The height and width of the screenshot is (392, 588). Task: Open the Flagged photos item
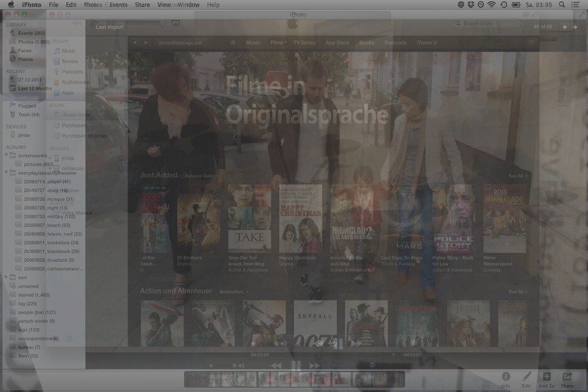click(27, 106)
